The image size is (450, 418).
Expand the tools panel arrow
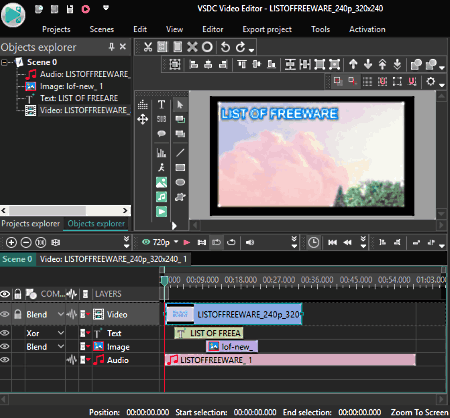174,226
